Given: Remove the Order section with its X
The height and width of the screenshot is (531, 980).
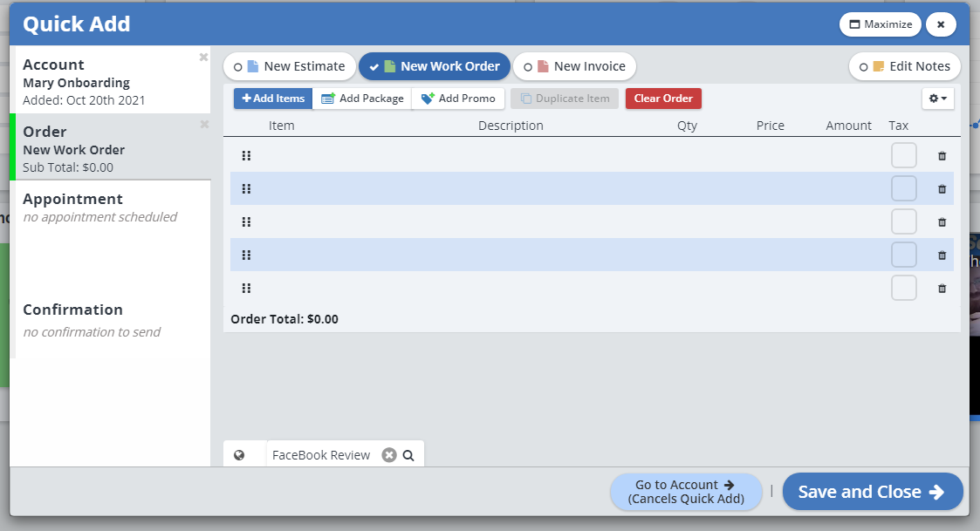Looking at the screenshot, I should tap(203, 125).
